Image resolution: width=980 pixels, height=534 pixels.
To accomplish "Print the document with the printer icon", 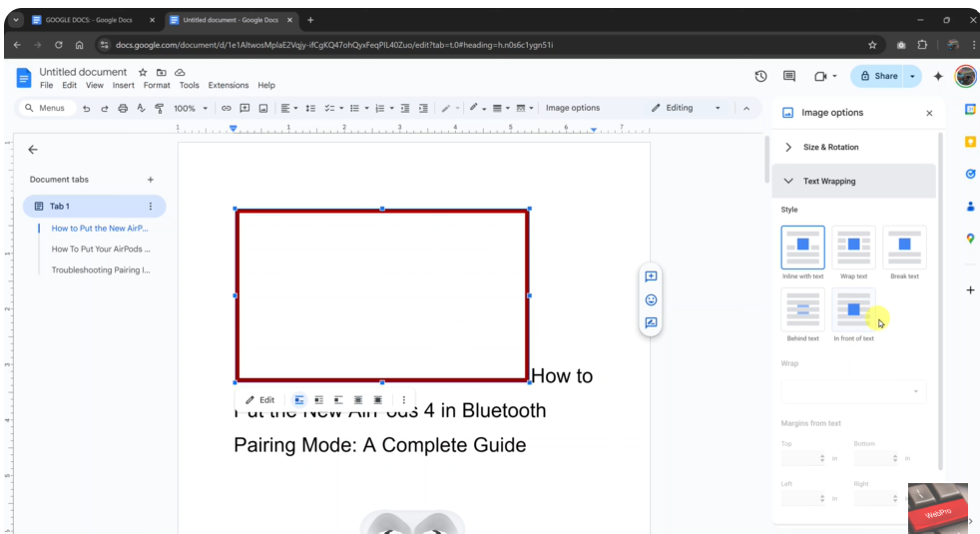I will (x=123, y=108).
